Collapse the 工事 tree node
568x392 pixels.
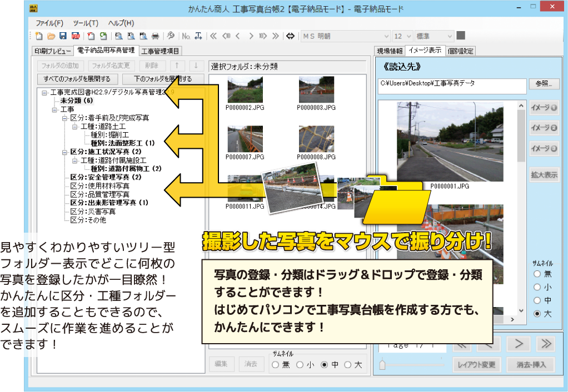pyautogui.click(x=54, y=109)
